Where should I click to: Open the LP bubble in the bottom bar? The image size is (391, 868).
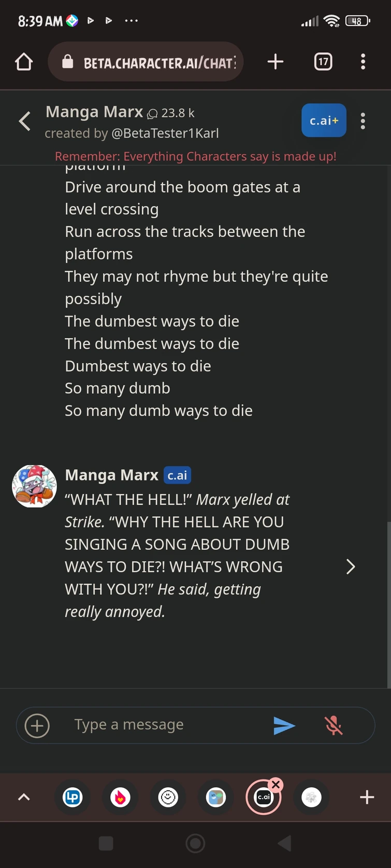[x=73, y=797]
